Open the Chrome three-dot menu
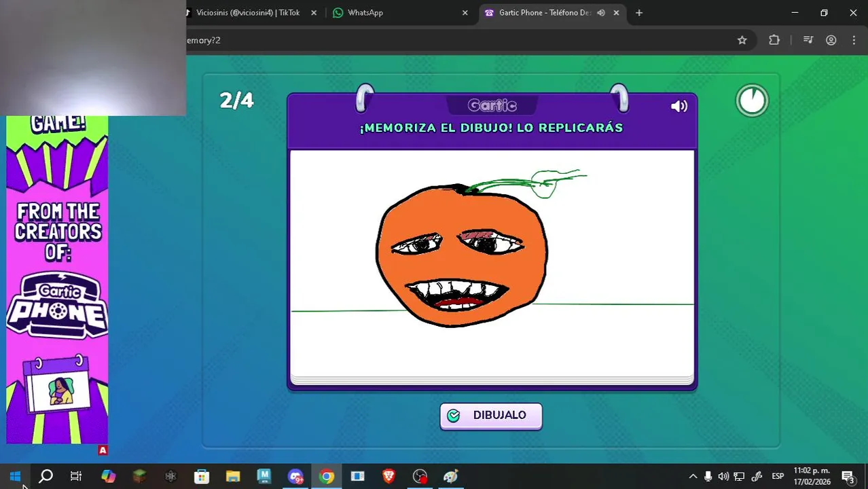 tap(854, 40)
